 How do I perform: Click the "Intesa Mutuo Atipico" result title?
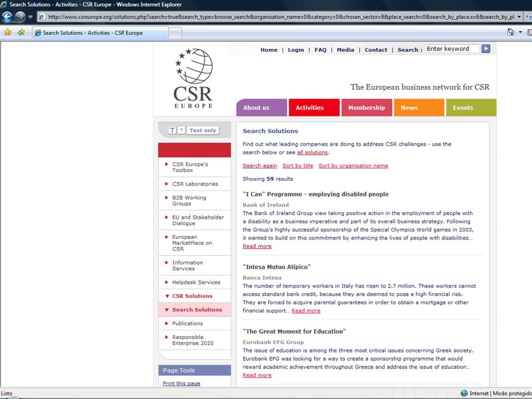(x=277, y=267)
